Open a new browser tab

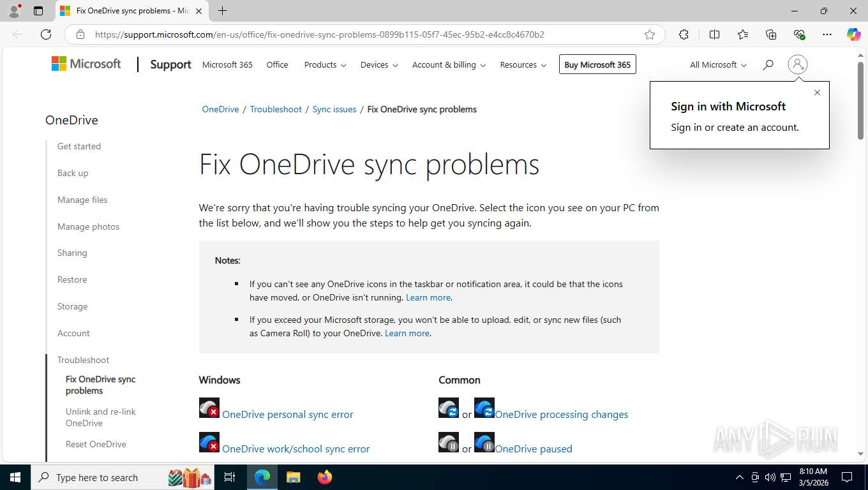click(x=222, y=11)
